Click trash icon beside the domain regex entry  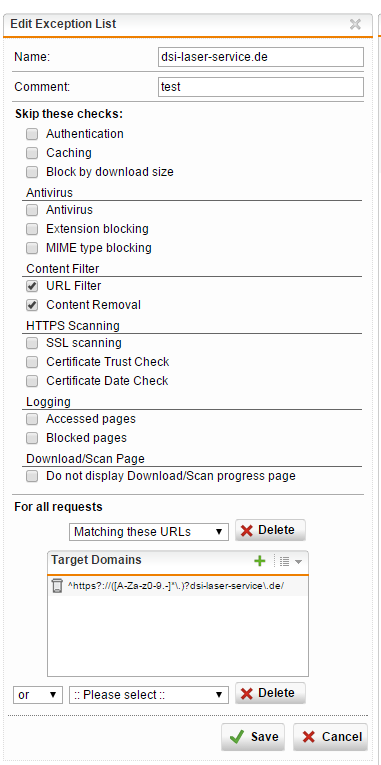pyautogui.click(x=57, y=586)
